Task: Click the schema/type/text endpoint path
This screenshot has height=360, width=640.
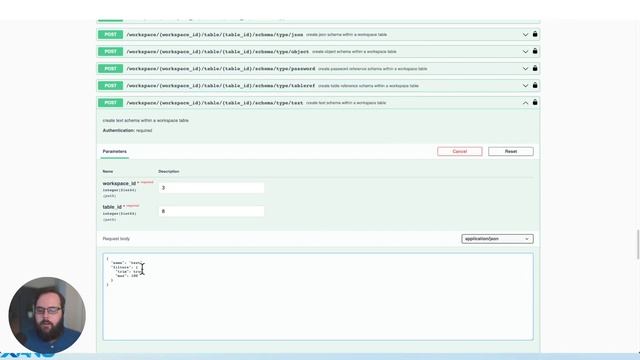Action: (x=215, y=103)
